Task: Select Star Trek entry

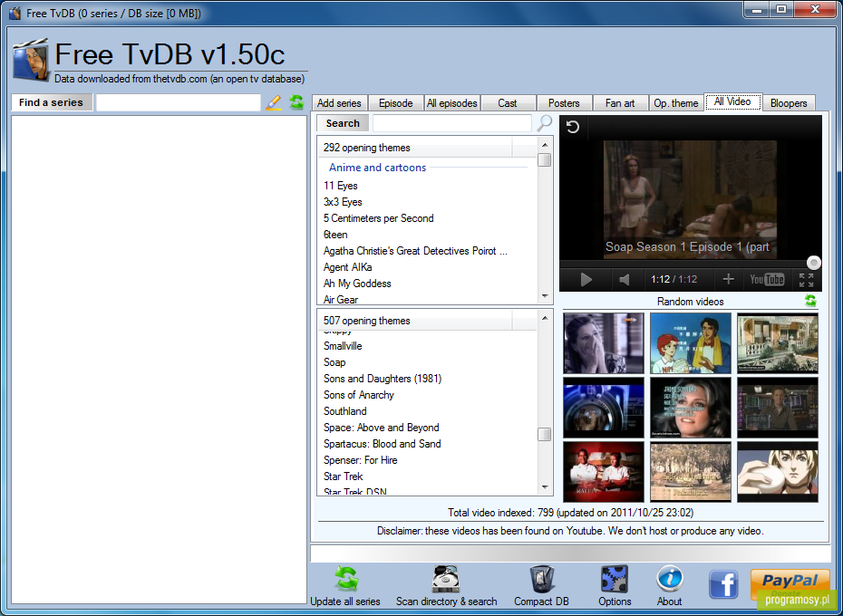Action: [x=343, y=476]
